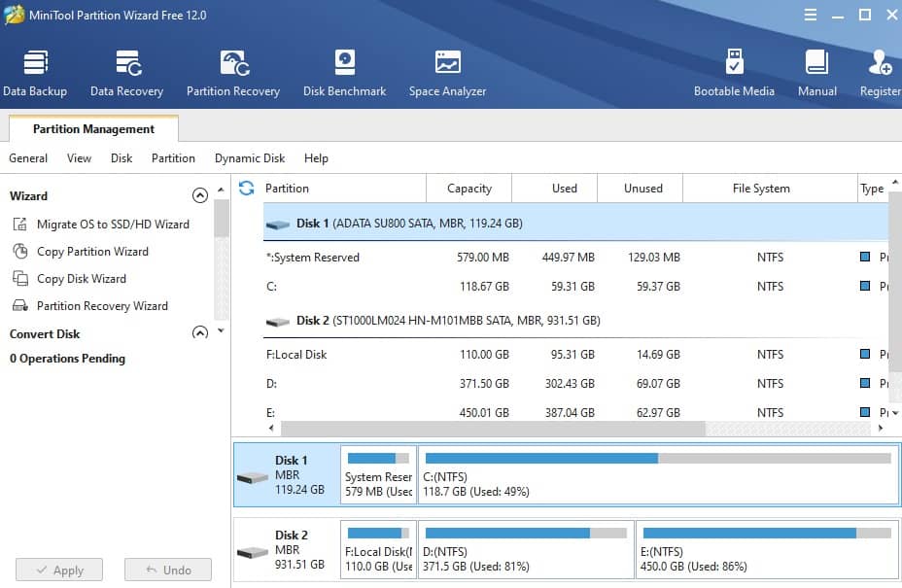Select E:(NTFS) block in disk map
The height and width of the screenshot is (588, 902).
click(768, 549)
